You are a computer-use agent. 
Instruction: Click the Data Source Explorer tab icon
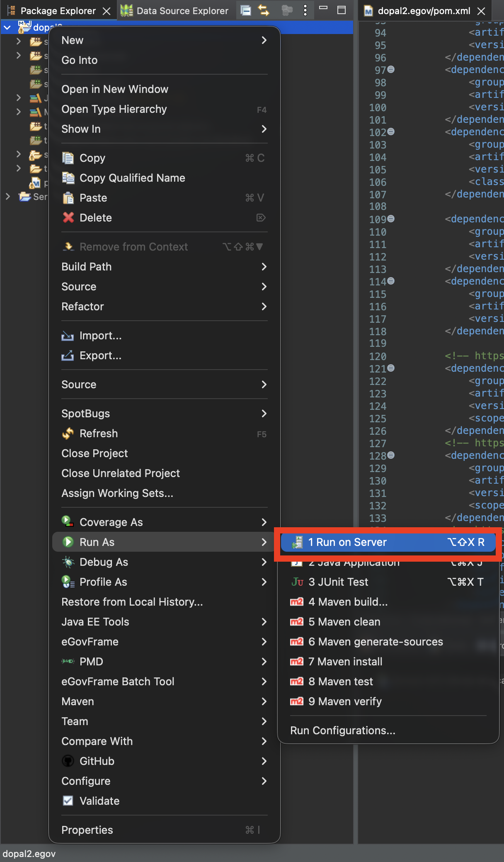coord(126,10)
